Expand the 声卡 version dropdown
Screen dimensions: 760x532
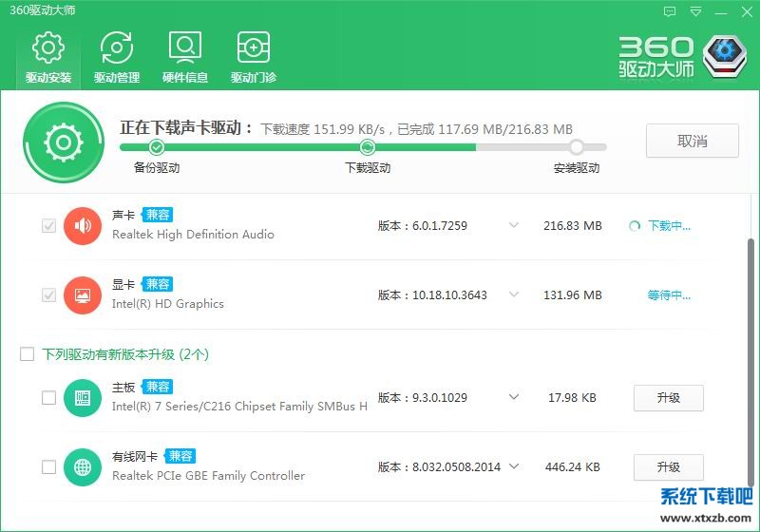click(514, 226)
